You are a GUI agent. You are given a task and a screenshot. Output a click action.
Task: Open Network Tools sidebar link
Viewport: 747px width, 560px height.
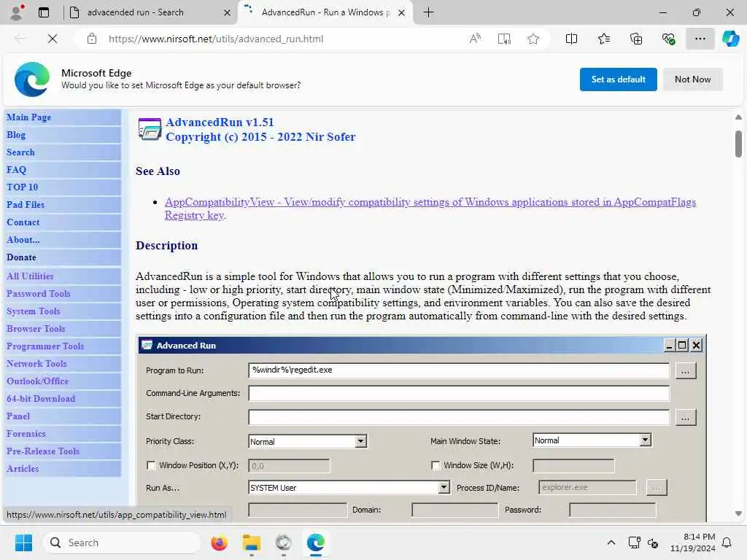[x=36, y=364]
